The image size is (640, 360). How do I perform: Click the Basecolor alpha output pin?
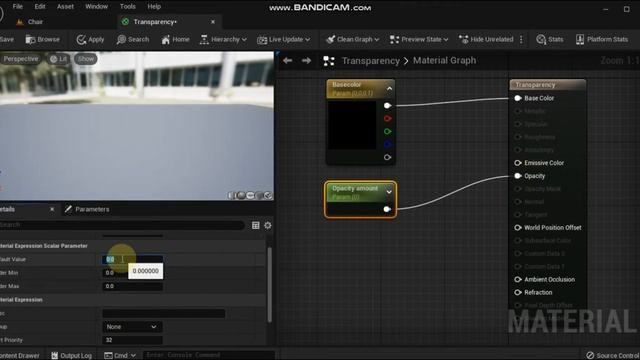click(387, 157)
